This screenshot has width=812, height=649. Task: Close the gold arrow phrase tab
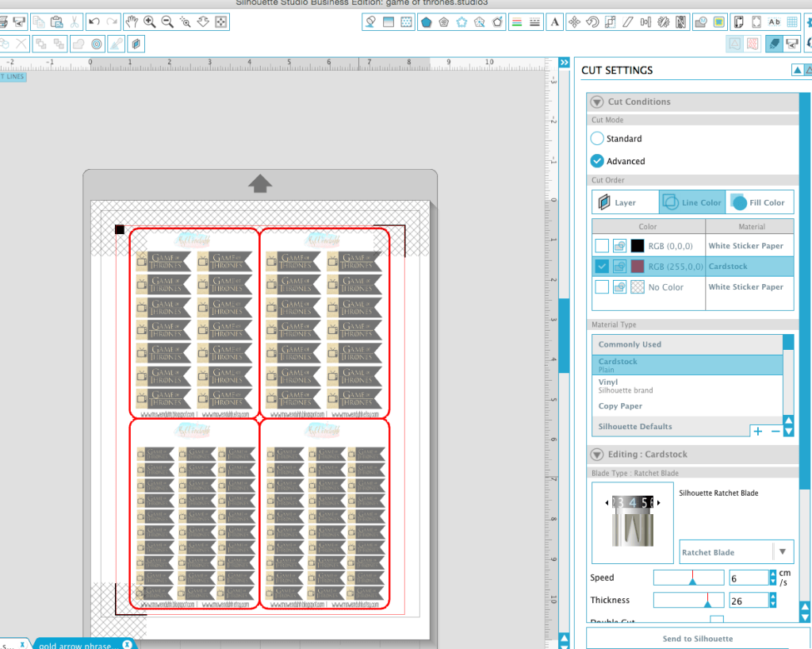(127, 644)
